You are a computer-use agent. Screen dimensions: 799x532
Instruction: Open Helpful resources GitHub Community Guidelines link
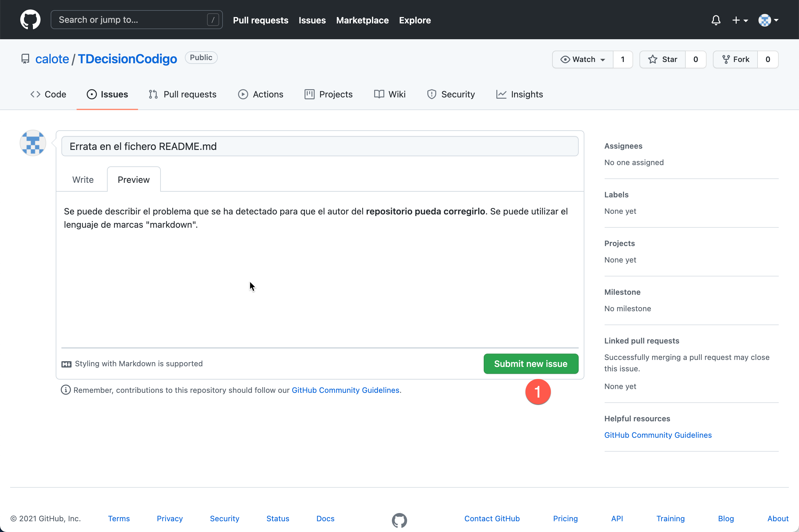coord(658,435)
